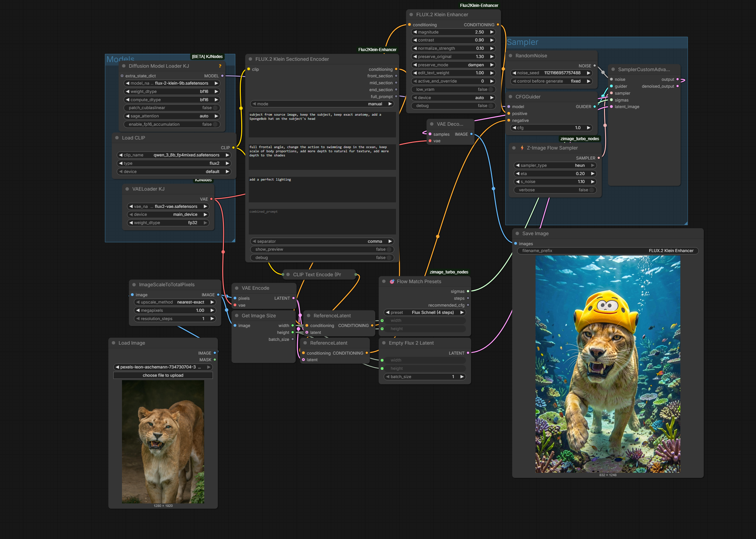Increase magnitude with its right arrow

click(x=492, y=32)
